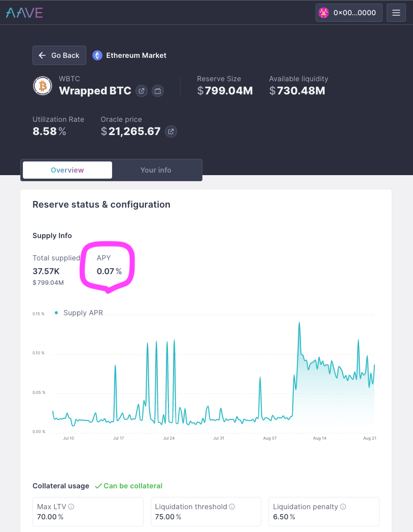
Task: Click the Available liquidity value $730.48M
Action: (297, 90)
